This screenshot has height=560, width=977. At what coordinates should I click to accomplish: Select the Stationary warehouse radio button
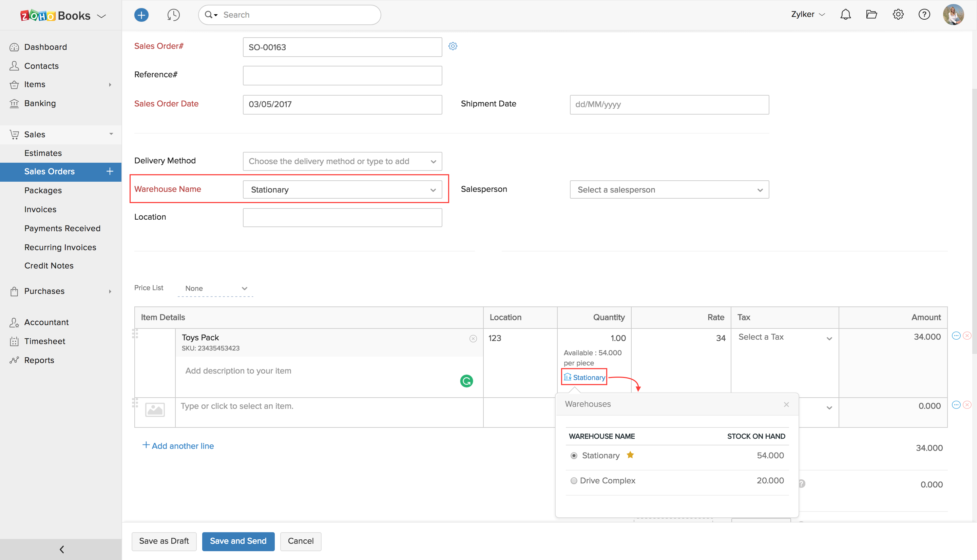click(x=574, y=456)
